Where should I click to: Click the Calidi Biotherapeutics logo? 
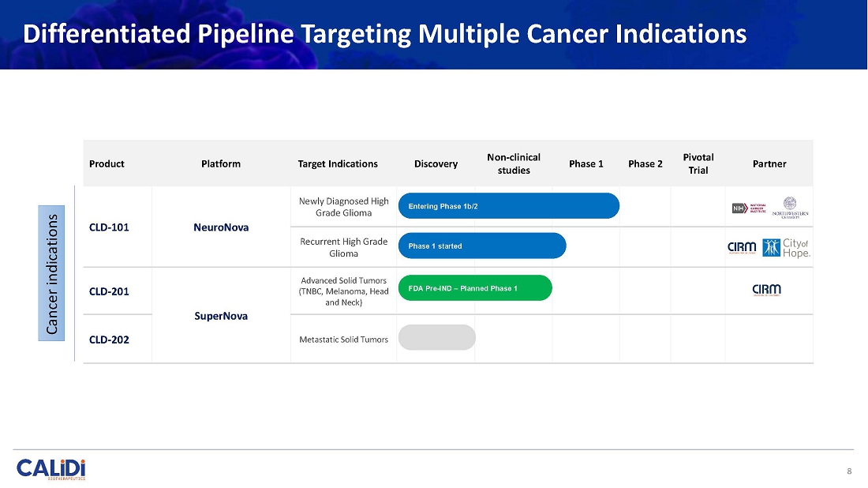(x=51, y=468)
